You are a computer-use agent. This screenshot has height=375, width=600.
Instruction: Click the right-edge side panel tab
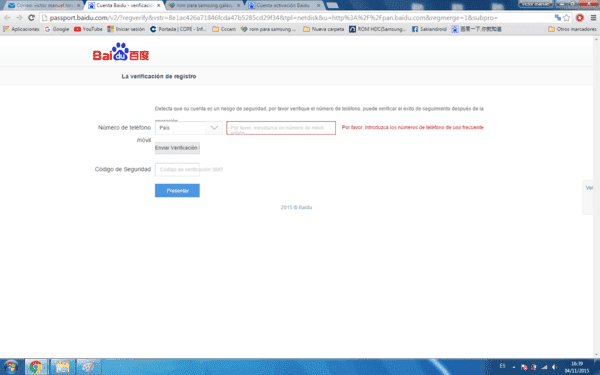588,197
